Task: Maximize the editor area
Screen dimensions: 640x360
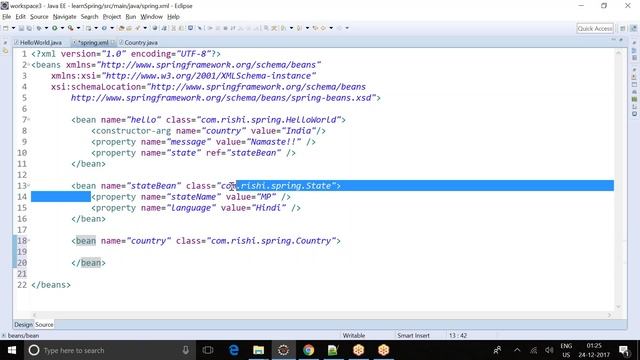Action: tap(621, 40)
